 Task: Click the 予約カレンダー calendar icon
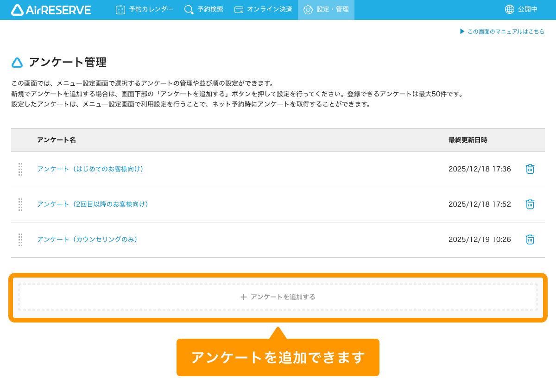pyautogui.click(x=120, y=9)
